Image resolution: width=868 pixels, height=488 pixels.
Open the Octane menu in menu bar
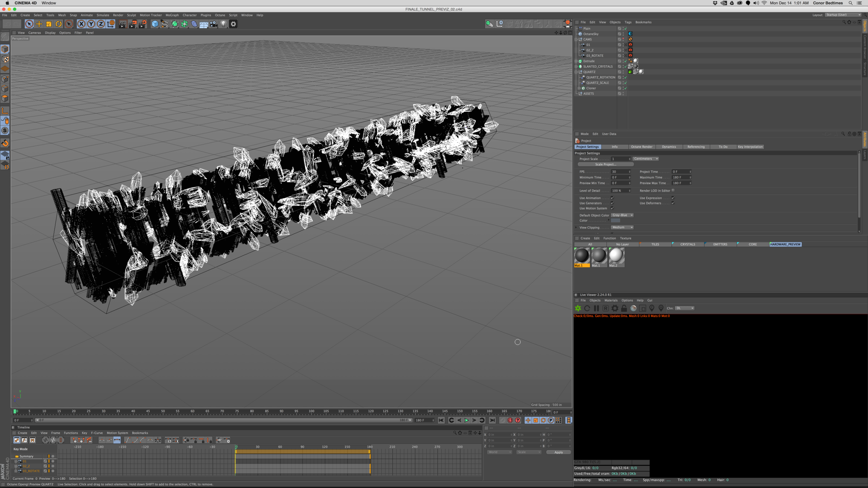[220, 15]
